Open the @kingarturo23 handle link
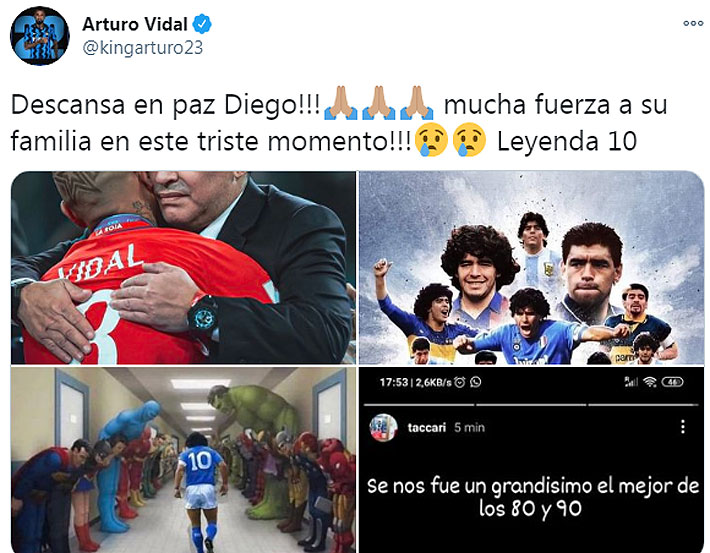 click(143, 48)
